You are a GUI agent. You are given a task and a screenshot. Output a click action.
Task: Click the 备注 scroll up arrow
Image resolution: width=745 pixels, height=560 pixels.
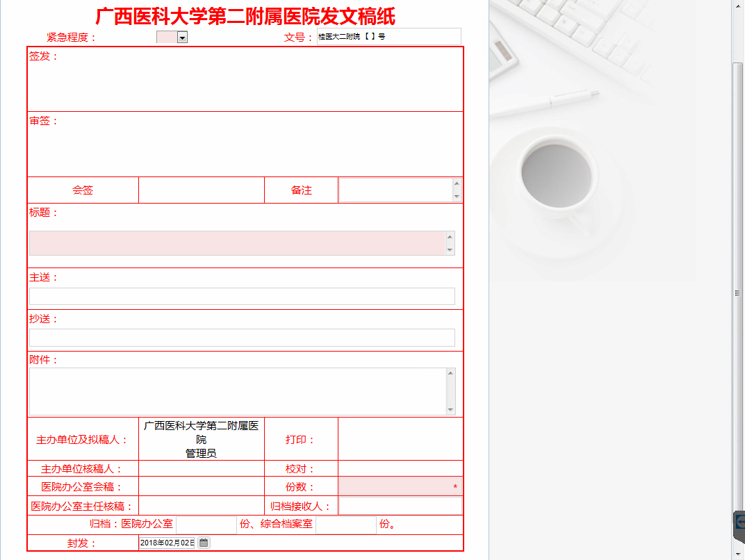(457, 183)
